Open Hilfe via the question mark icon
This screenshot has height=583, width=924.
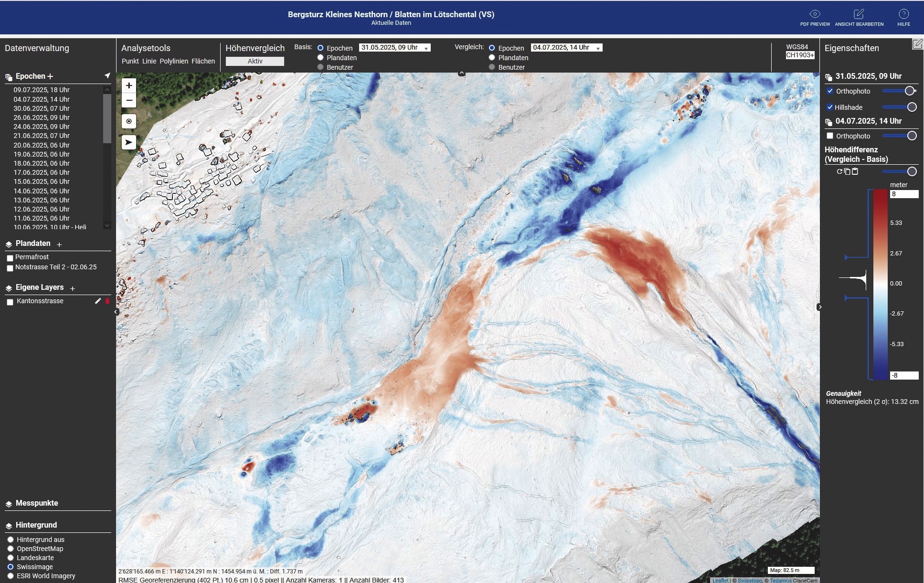(x=904, y=13)
